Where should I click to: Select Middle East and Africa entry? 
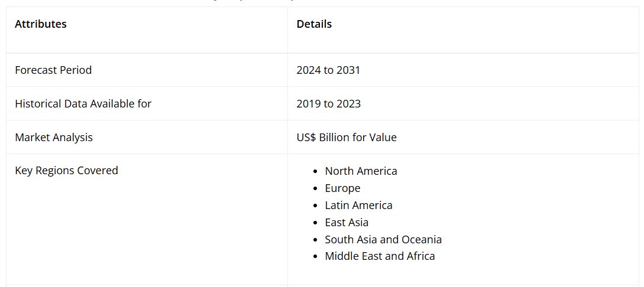pos(380,256)
